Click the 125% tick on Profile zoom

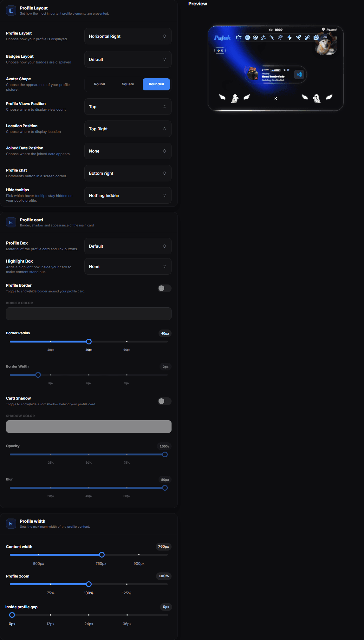pos(127,584)
